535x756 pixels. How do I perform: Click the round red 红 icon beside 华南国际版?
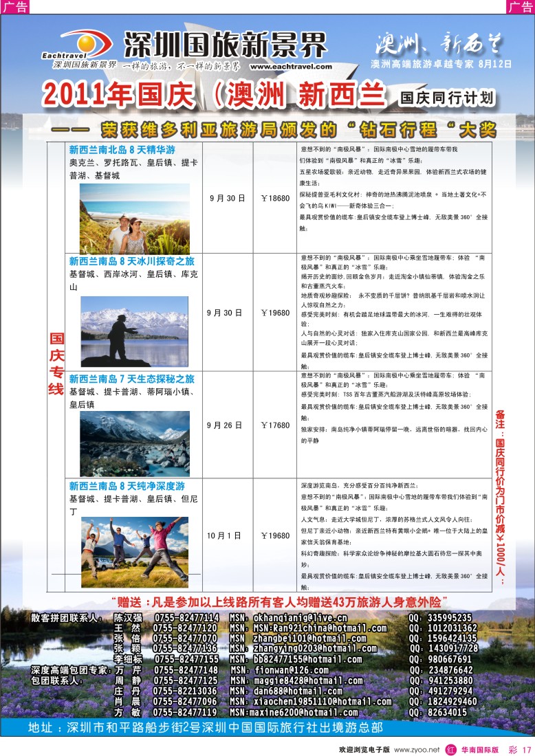pyautogui.click(x=450, y=749)
